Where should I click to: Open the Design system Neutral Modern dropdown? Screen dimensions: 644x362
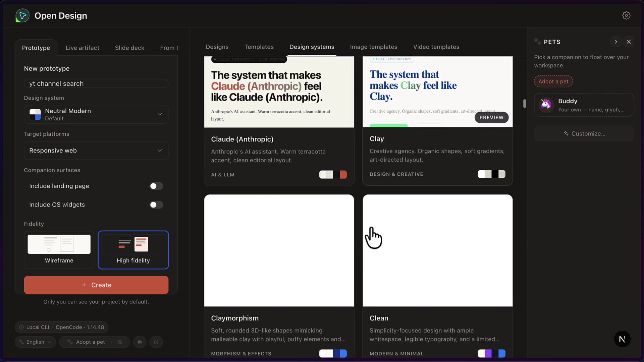coord(96,114)
